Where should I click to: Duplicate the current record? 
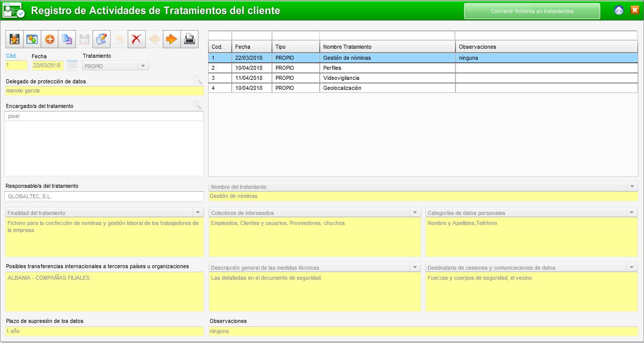click(x=67, y=39)
